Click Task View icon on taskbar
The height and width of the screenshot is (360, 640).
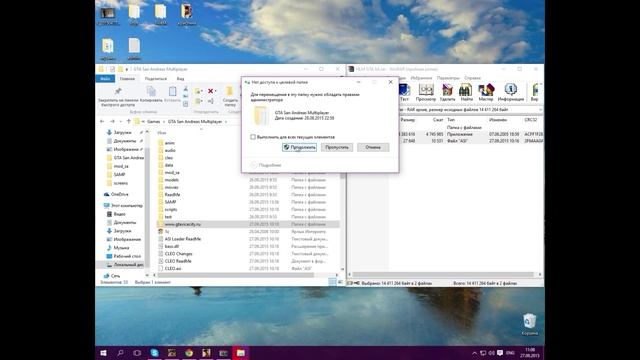tap(137, 353)
